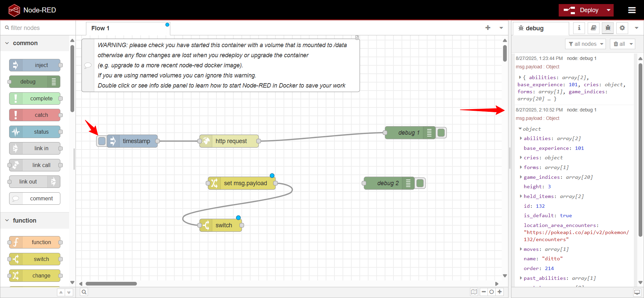
Task: Click the Deploy button
Action: coord(581,10)
